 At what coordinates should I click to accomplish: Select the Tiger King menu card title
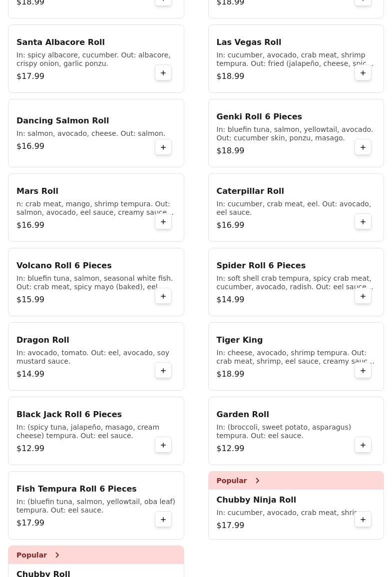239,340
